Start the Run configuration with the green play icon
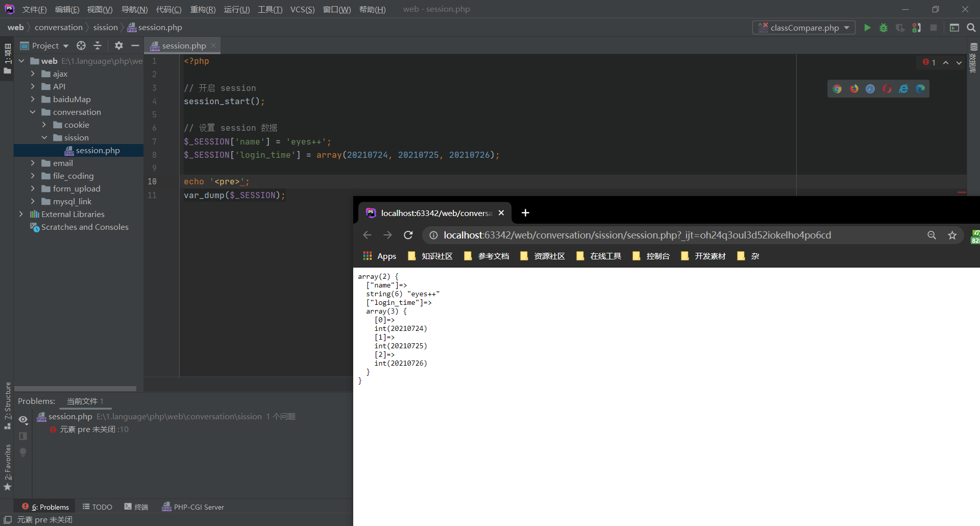The image size is (980, 526). click(x=868, y=28)
